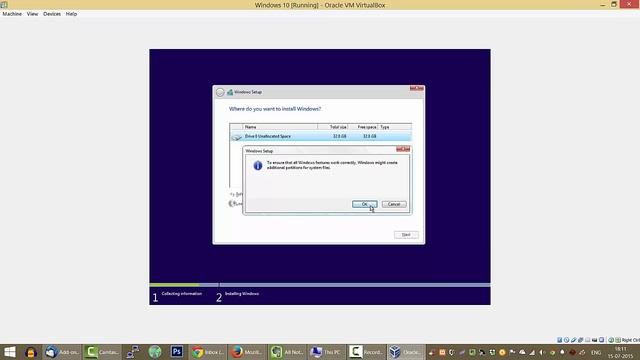
Task: Click the drive icon beside Drive 0
Action: [x=236, y=137]
